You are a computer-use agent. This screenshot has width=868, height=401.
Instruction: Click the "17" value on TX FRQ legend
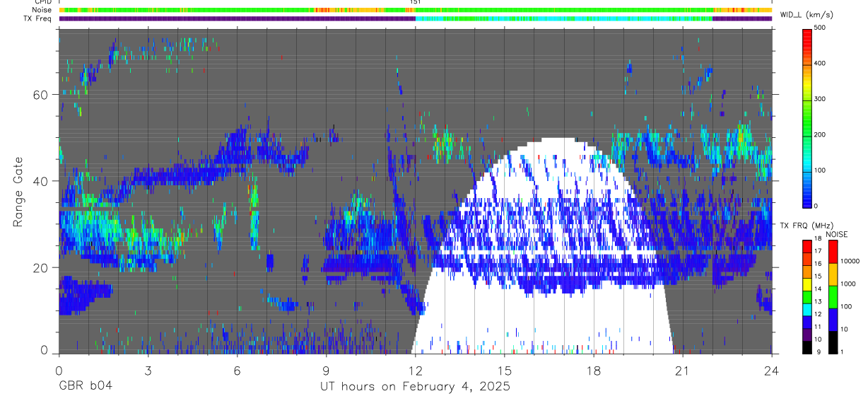(x=819, y=251)
